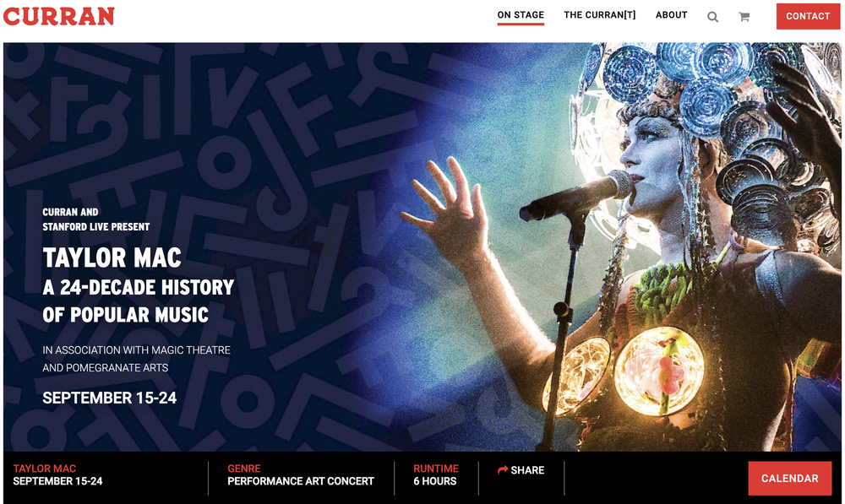845x504 pixels.
Task: Click the performer hero photograph
Action: click(x=619, y=247)
